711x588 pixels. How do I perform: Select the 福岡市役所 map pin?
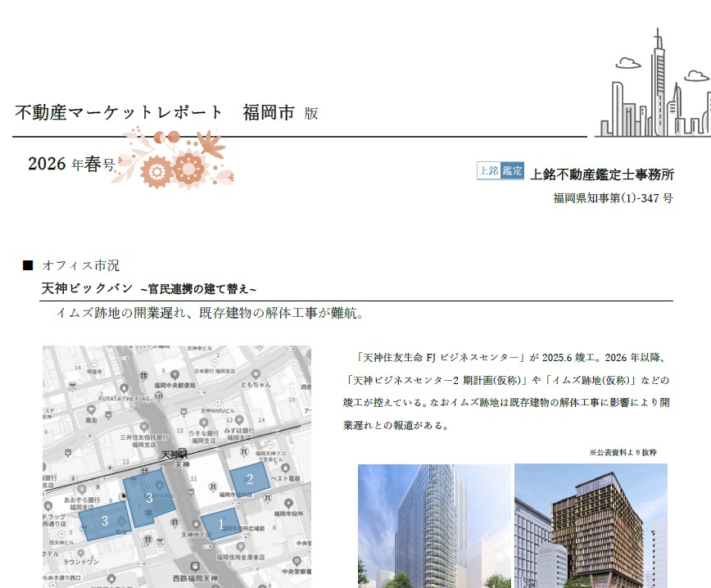[x=288, y=502]
